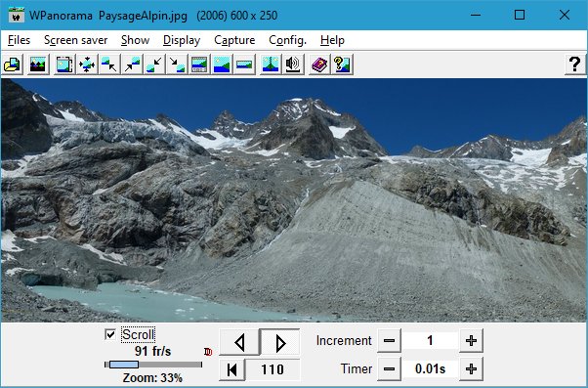Open the Help menu
The width and height of the screenshot is (588, 388).
[x=332, y=40]
